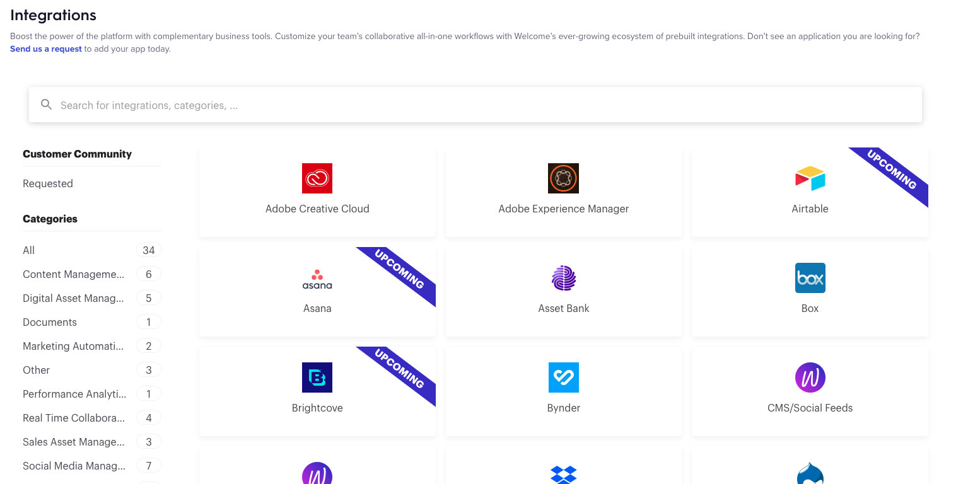Click the Box logo icon
Screen dimensions: 980x484
810,278
